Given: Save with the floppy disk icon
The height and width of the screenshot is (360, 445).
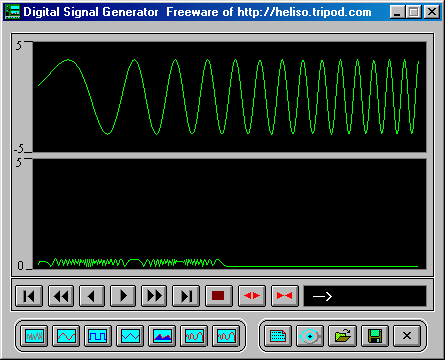Looking at the screenshot, I should tap(375, 336).
